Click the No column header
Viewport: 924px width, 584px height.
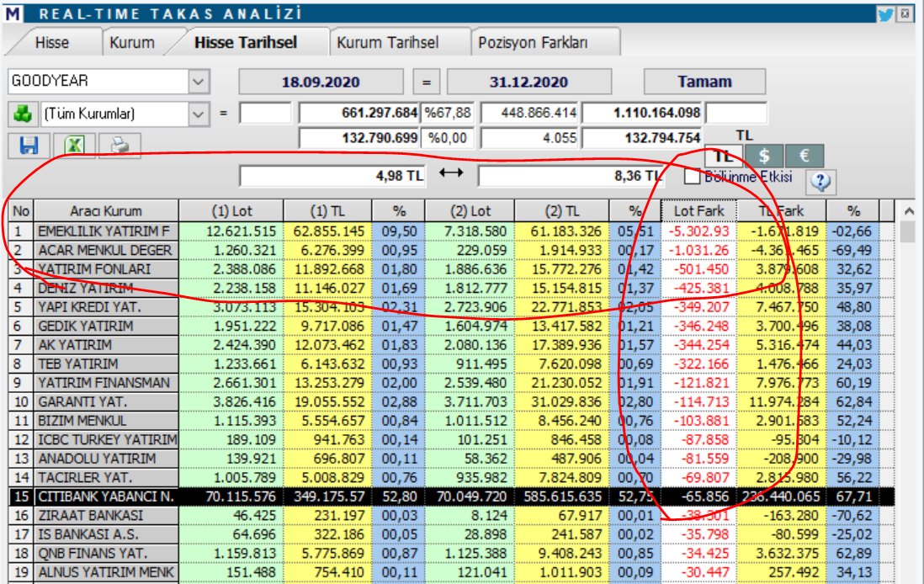[21, 211]
